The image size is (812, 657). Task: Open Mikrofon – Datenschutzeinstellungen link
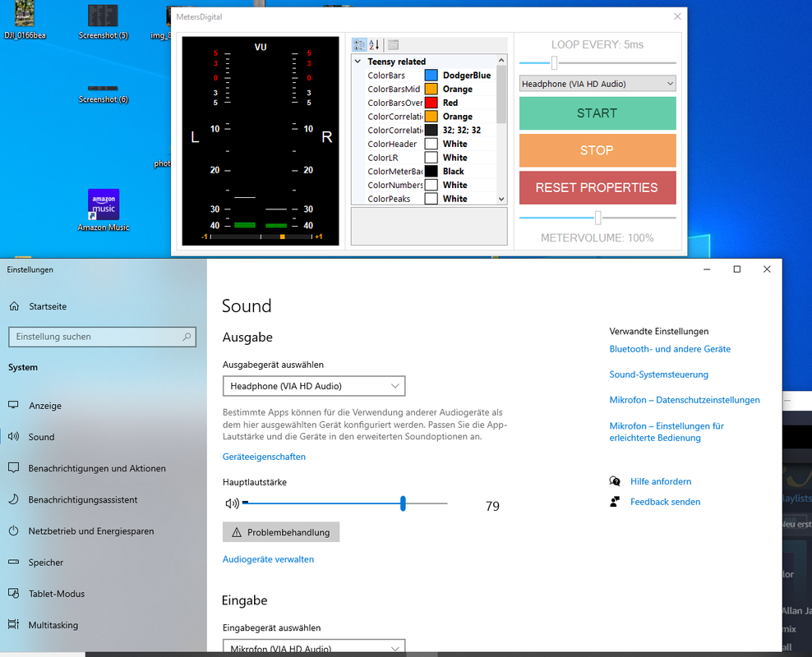(685, 400)
